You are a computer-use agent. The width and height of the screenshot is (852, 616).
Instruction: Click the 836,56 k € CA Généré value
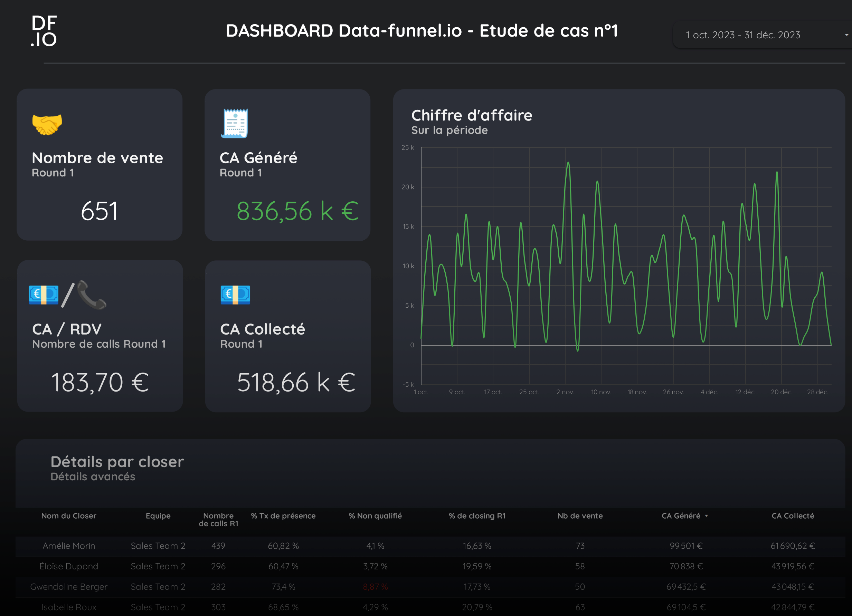[297, 211]
